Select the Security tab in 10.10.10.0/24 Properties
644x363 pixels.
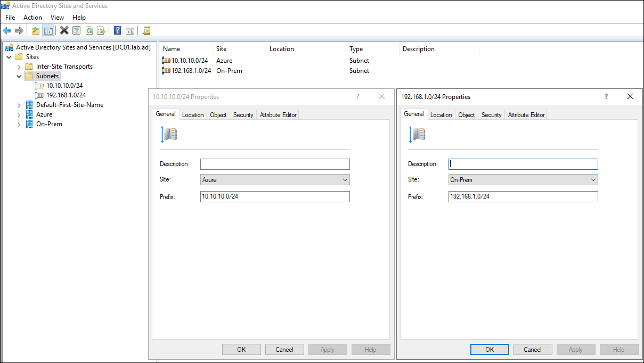point(243,114)
